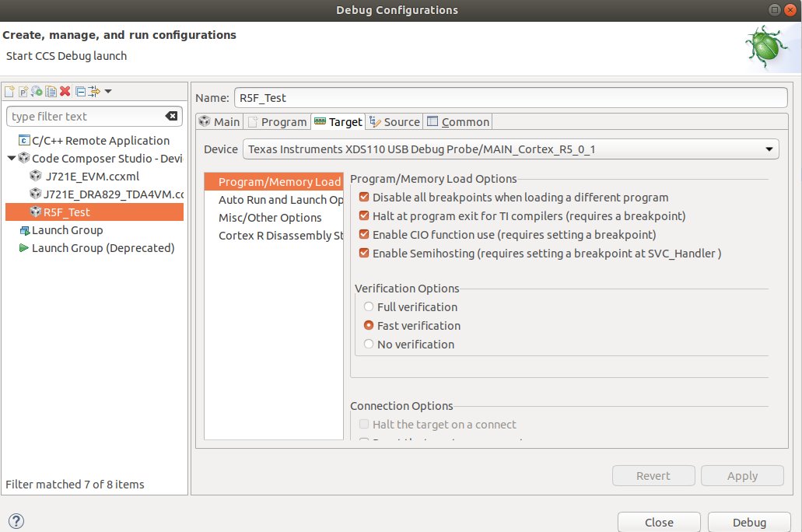Choose the No verification option
The width and height of the screenshot is (802, 532).
click(x=369, y=345)
